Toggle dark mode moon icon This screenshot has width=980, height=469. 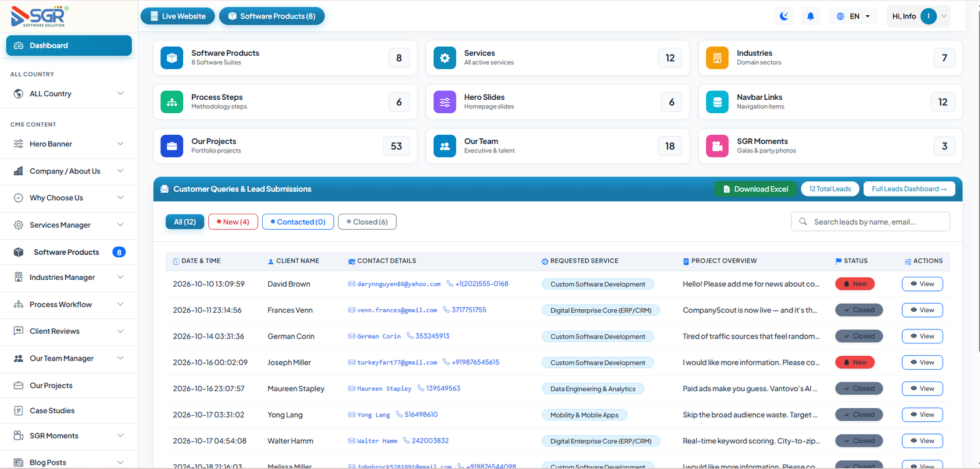click(784, 17)
